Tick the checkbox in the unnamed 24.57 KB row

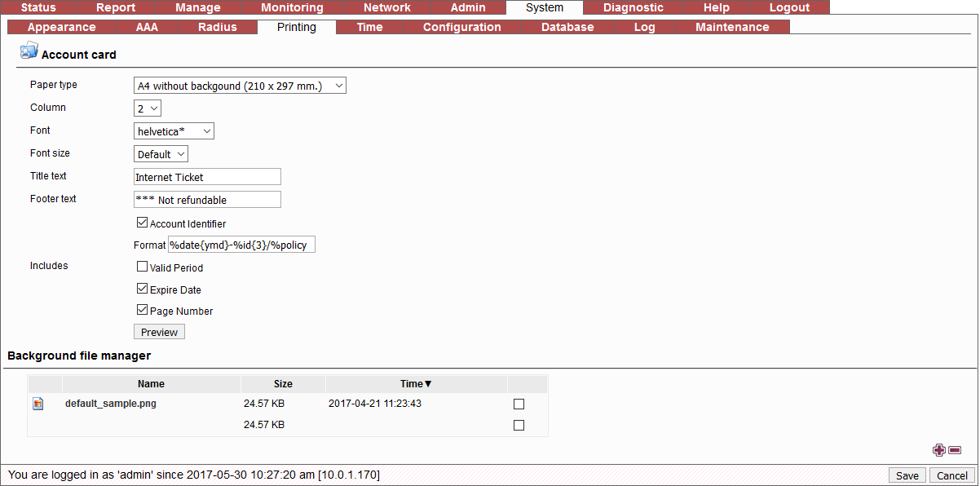tap(519, 425)
